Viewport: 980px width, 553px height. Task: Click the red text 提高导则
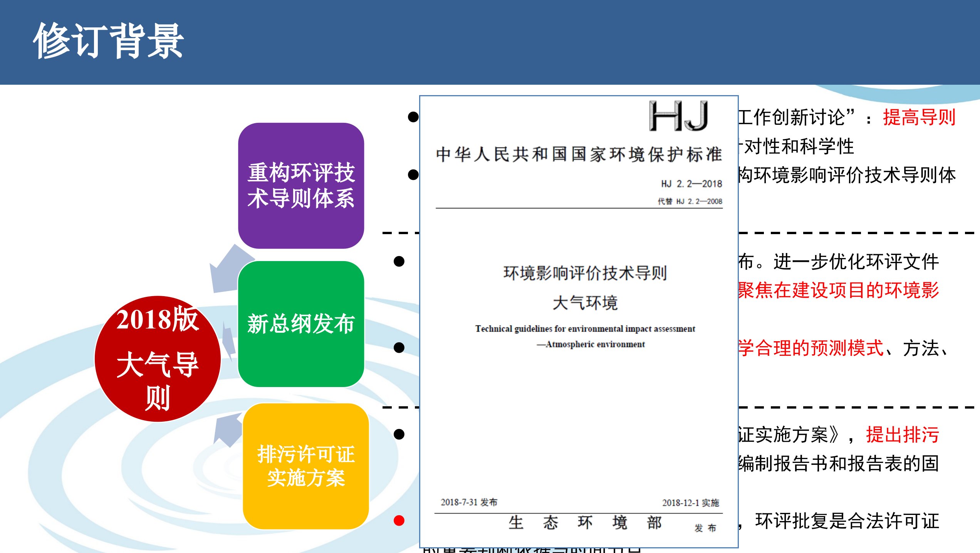919,117
